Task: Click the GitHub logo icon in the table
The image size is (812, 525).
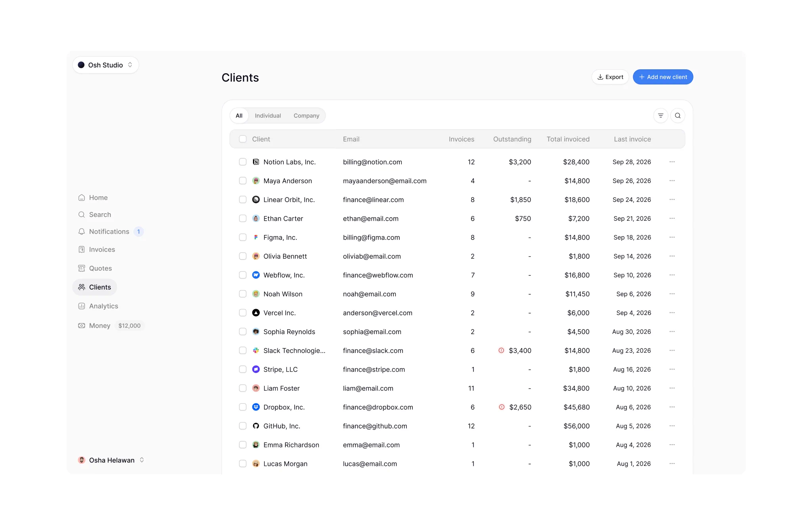Action: [256, 426]
